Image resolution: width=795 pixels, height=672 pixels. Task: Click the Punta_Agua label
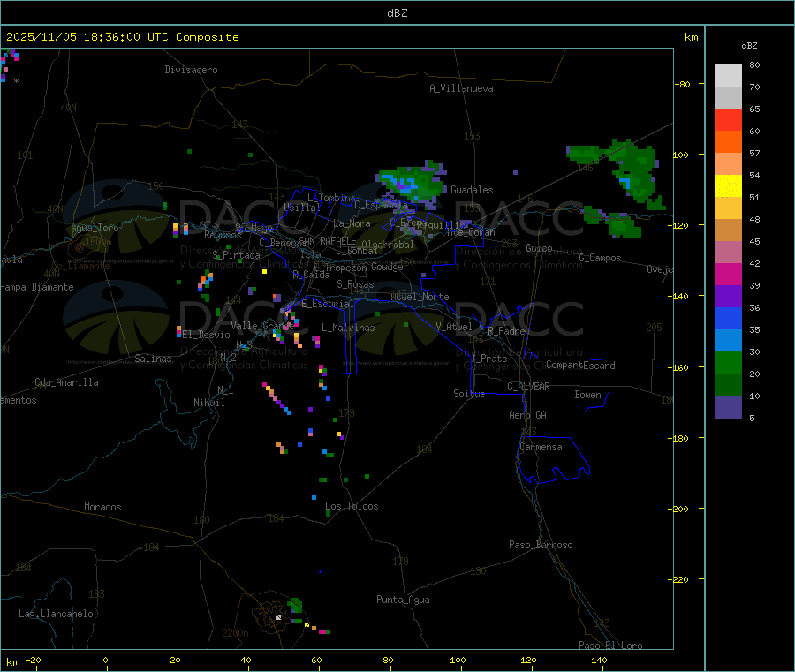click(403, 600)
